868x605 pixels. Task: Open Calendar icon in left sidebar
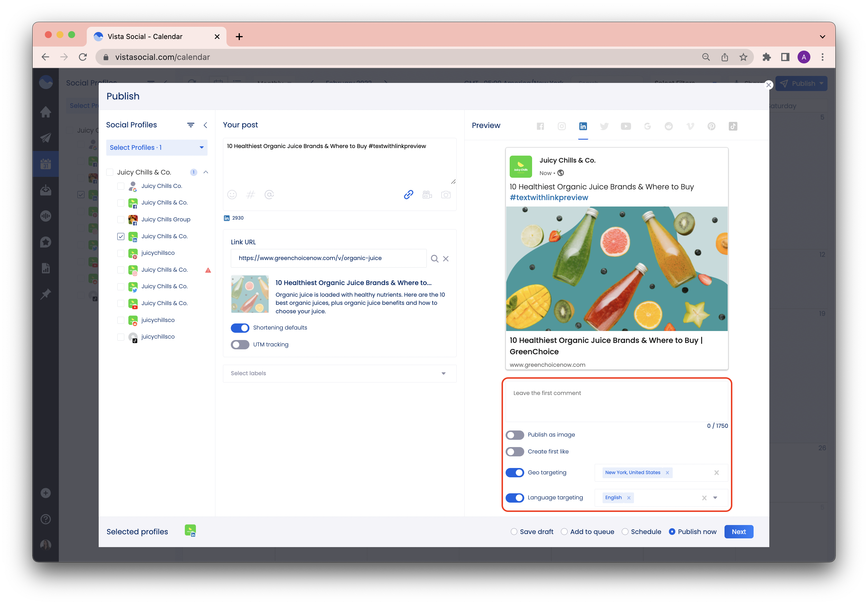click(46, 164)
